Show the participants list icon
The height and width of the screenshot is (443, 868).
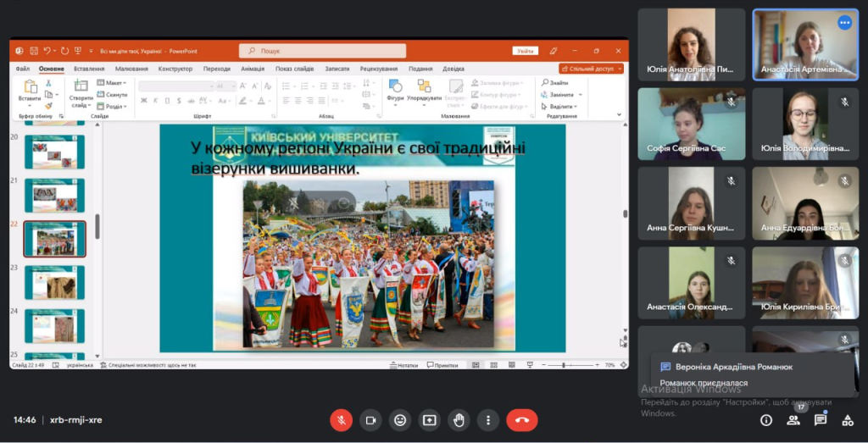pyautogui.click(x=793, y=420)
